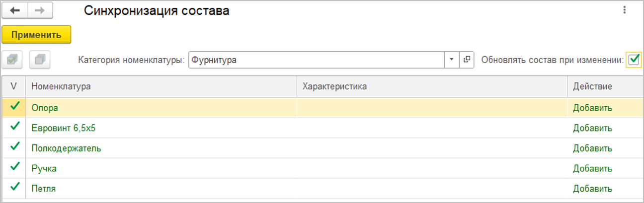Screen dimensions: 644x203
Task: Uncheck the Евровинт 6,5x5 row checkmark
Action: [14, 127]
